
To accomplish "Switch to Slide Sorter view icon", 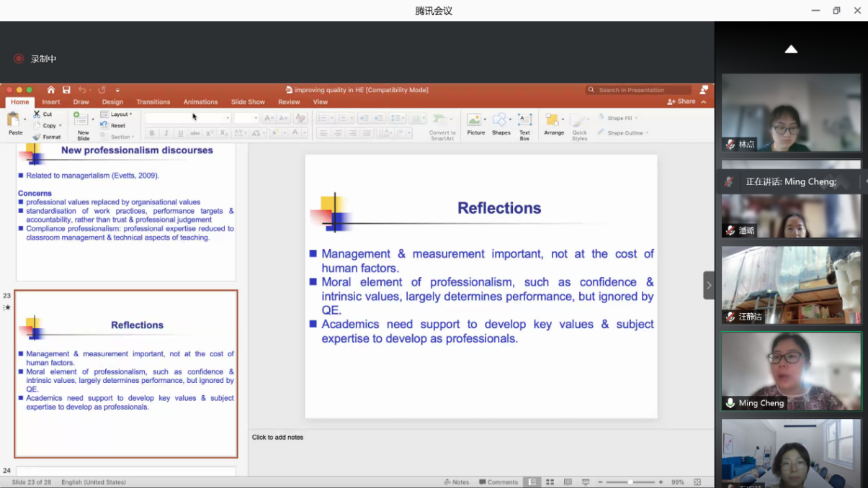I will click(x=550, y=482).
